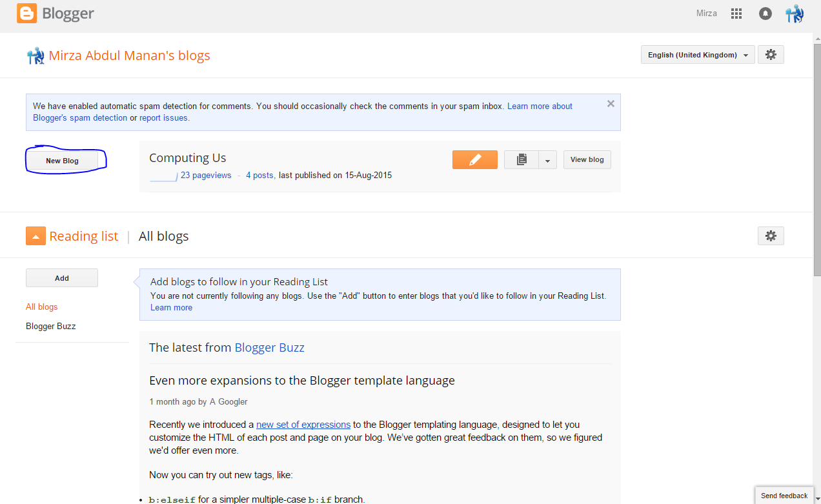Select Blogger Buzz in sidebar
Viewport: 821px width, 504px height.
[x=51, y=327]
